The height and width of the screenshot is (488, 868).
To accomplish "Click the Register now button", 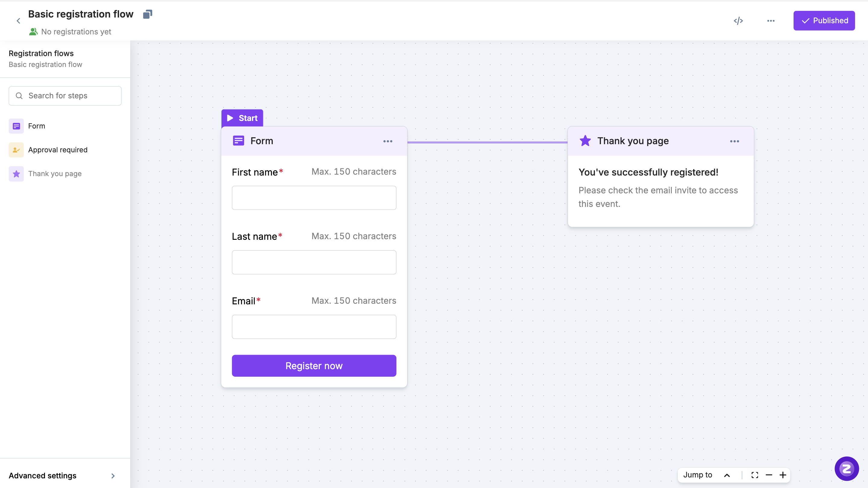I will [314, 366].
